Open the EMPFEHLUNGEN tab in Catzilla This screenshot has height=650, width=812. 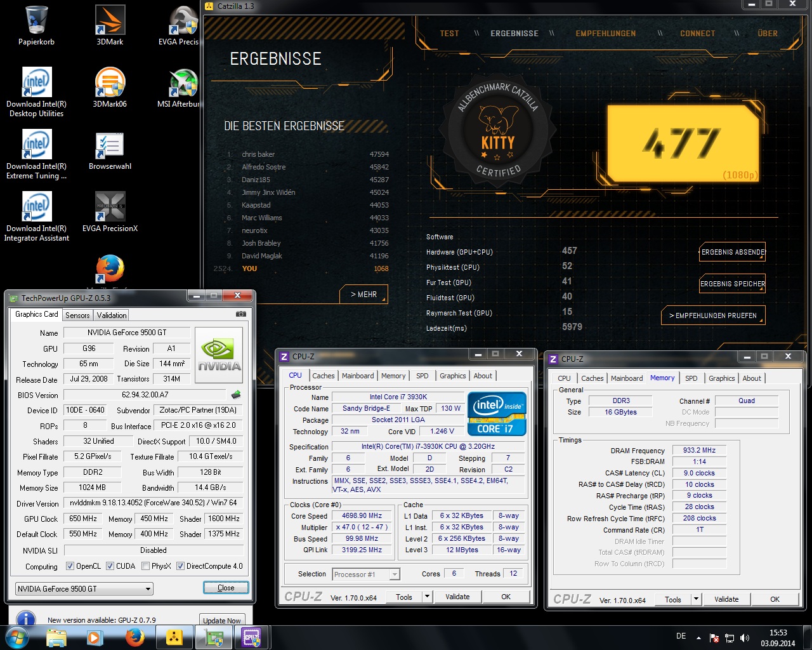click(605, 34)
